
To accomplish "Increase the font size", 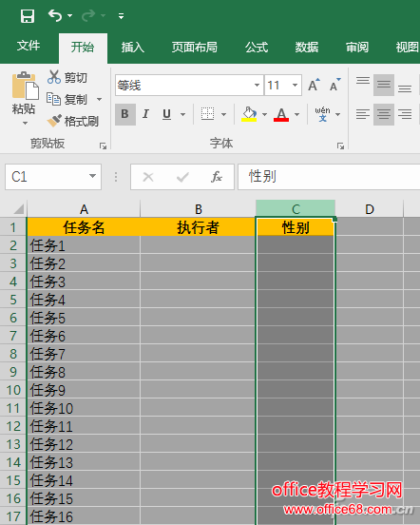I will point(314,85).
